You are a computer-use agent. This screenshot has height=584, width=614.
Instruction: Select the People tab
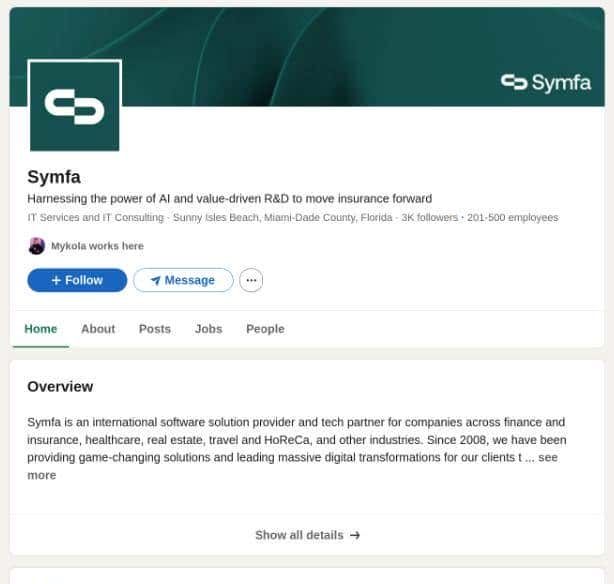(265, 329)
